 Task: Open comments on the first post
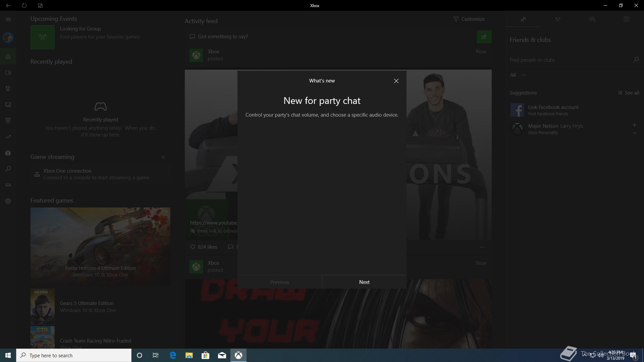232,247
